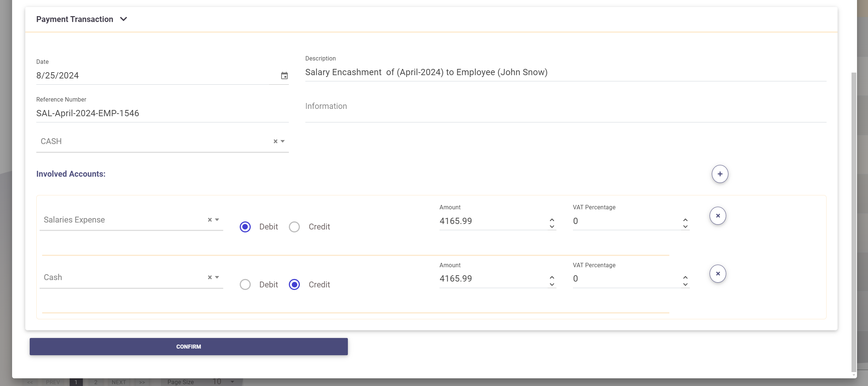The width and height of the screenshot is (868, 386).
Task: Collapse the Payment Transaction section
Action: pos(124,19)
